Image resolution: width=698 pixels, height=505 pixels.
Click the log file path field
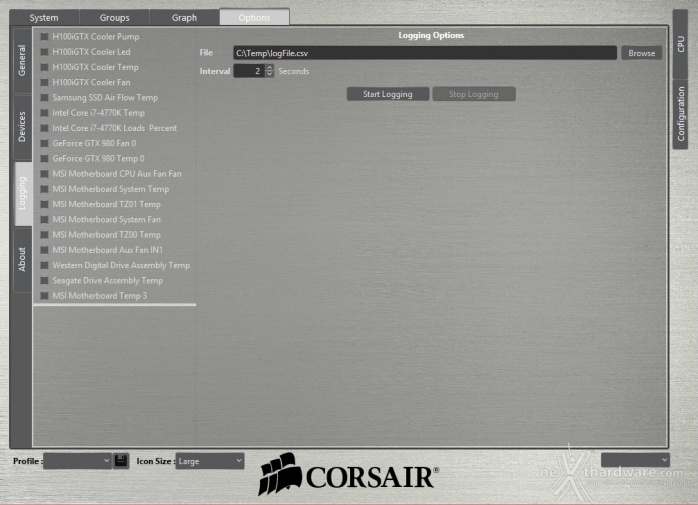pos(425,53)
